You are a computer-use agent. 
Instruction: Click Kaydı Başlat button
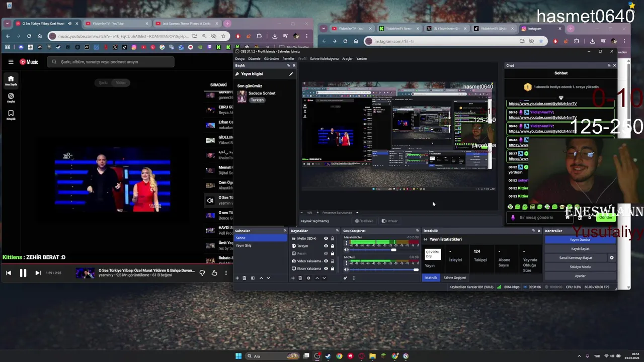click(580, 249)
